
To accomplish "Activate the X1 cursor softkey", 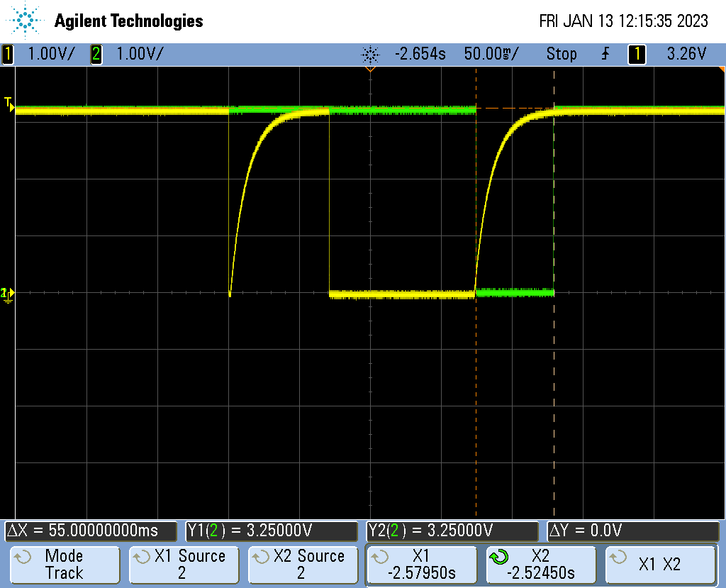I will point(420,565).
